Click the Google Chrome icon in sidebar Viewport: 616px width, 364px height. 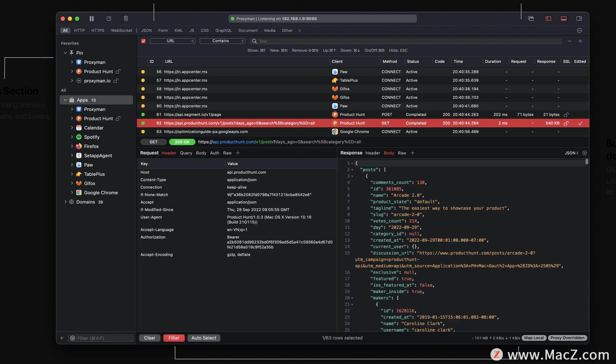79,193
